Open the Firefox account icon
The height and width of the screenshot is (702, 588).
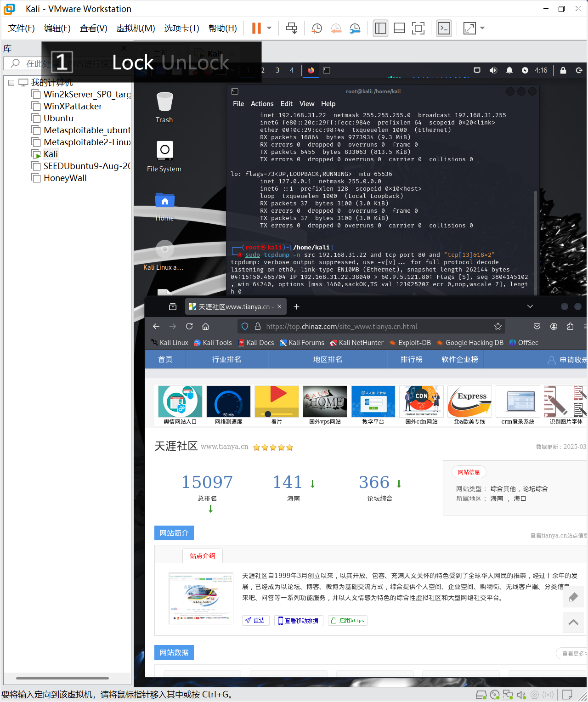tap(554, 326)
